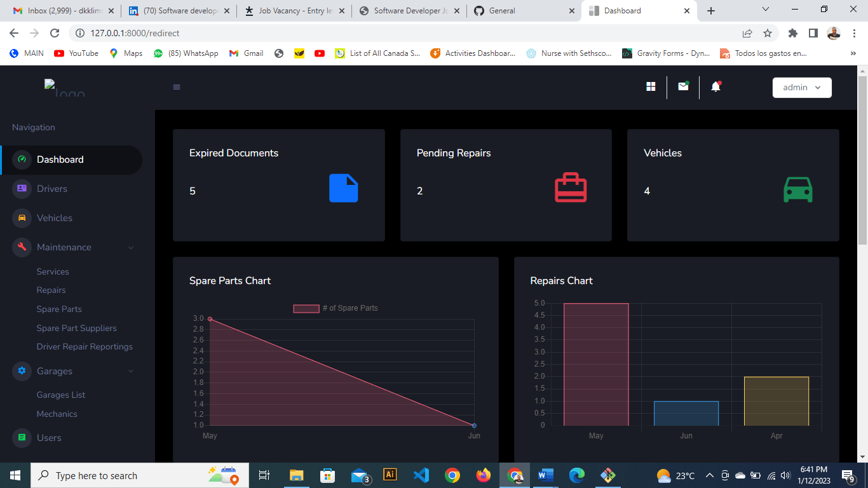868x488 pixels.
Task: Open the apps grid icon in top bar
Action: coord(651,86)
